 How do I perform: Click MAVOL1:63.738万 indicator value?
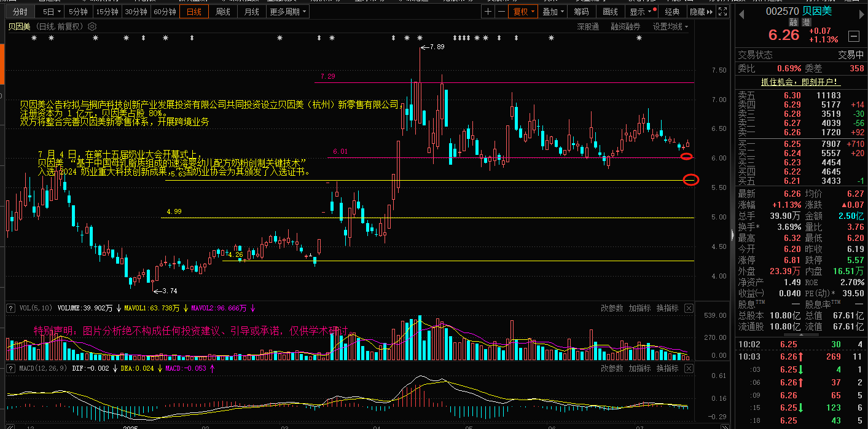(152, 308)
